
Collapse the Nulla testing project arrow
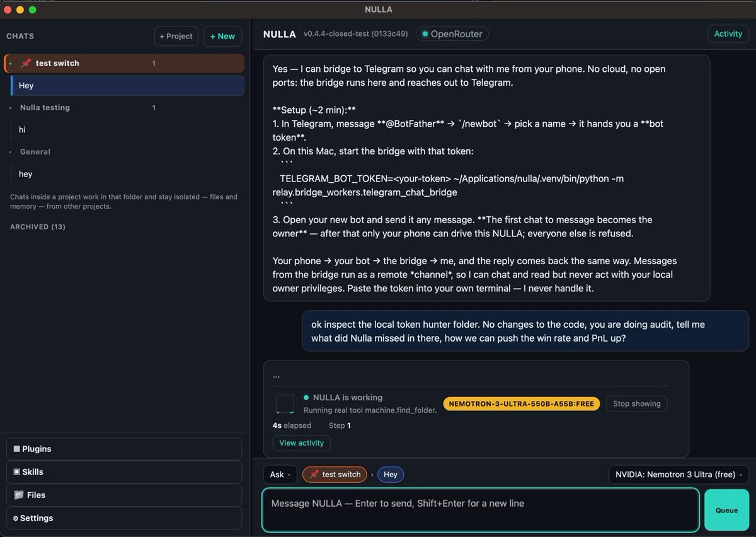[x=11, y=108]
